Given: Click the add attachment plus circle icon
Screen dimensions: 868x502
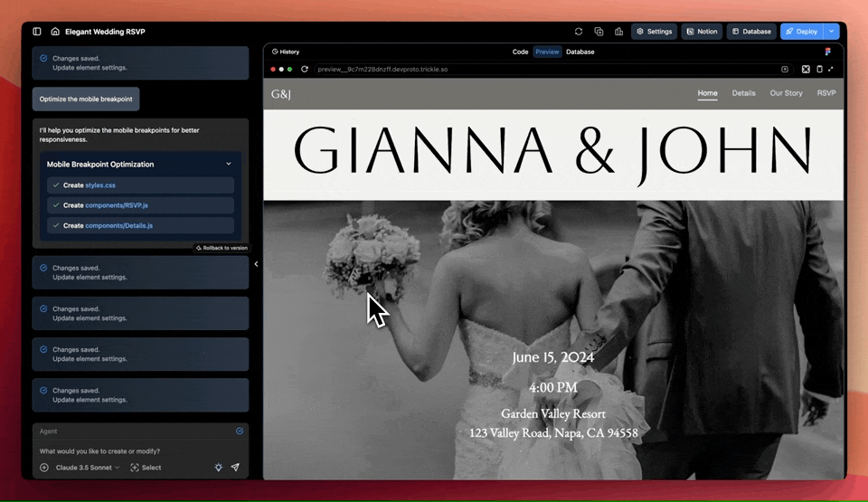Looking at the screenshot, I should point(44,468).
